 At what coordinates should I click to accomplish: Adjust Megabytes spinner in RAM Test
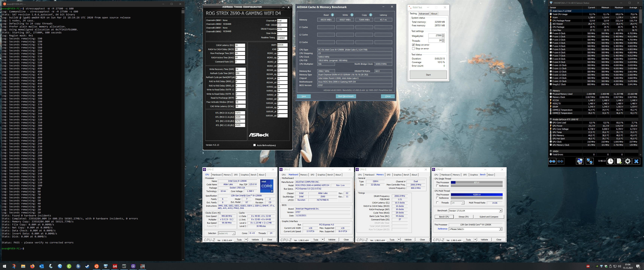click(443, 36)
